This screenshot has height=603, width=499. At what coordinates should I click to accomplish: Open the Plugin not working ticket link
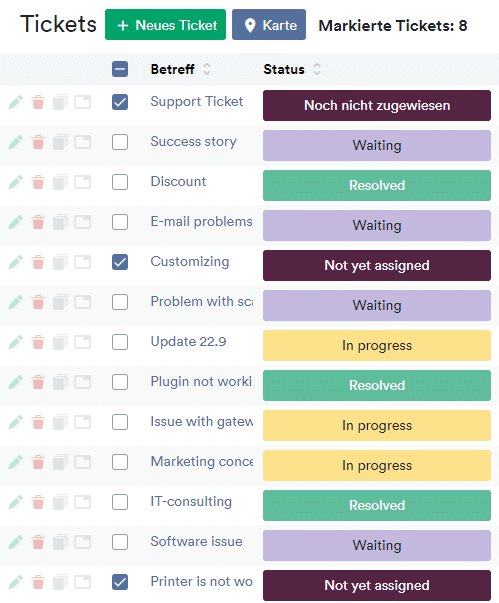(201, 381)
